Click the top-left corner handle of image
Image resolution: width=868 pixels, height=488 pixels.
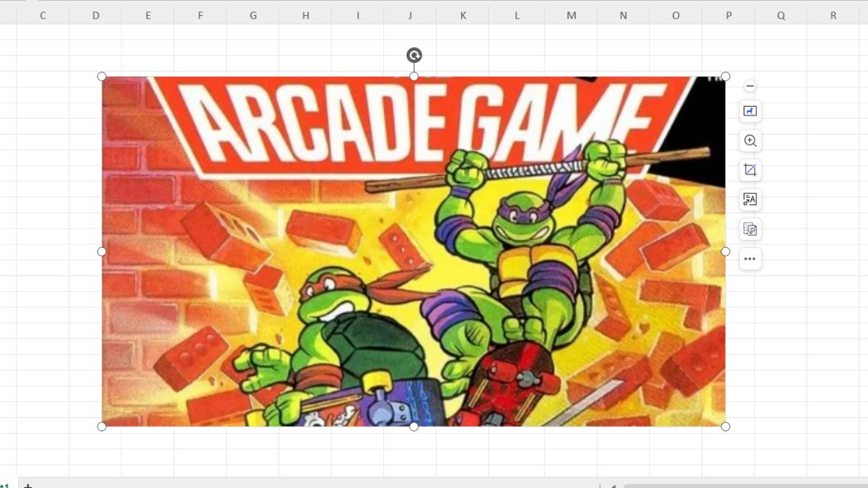coord(101,77)
